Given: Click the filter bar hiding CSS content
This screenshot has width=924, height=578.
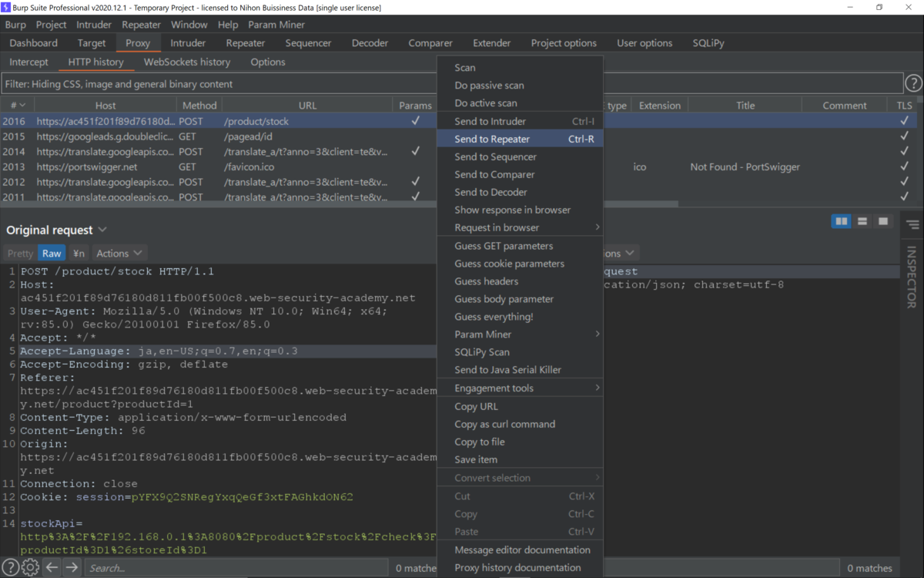Looking at the screenshot, I should coord(450,83).
